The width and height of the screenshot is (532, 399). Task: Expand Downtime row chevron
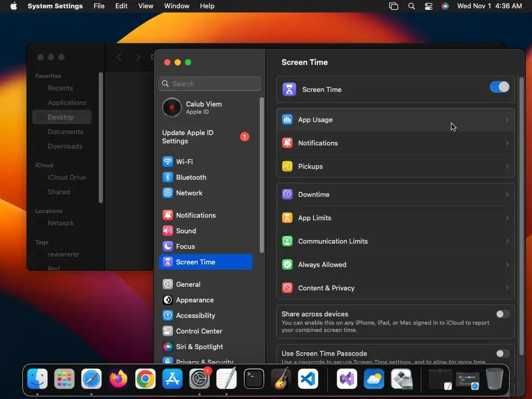click(507, 194)
